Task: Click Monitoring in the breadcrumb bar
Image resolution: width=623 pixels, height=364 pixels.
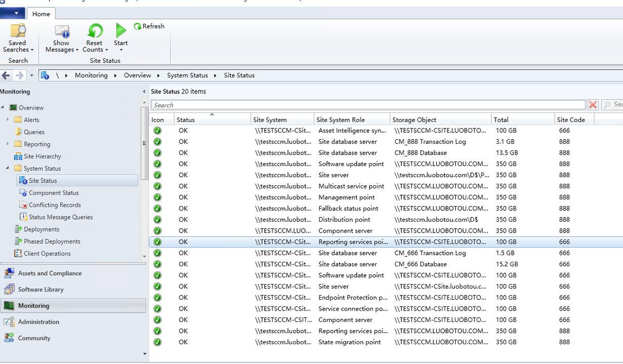Action: click(91, 75)
